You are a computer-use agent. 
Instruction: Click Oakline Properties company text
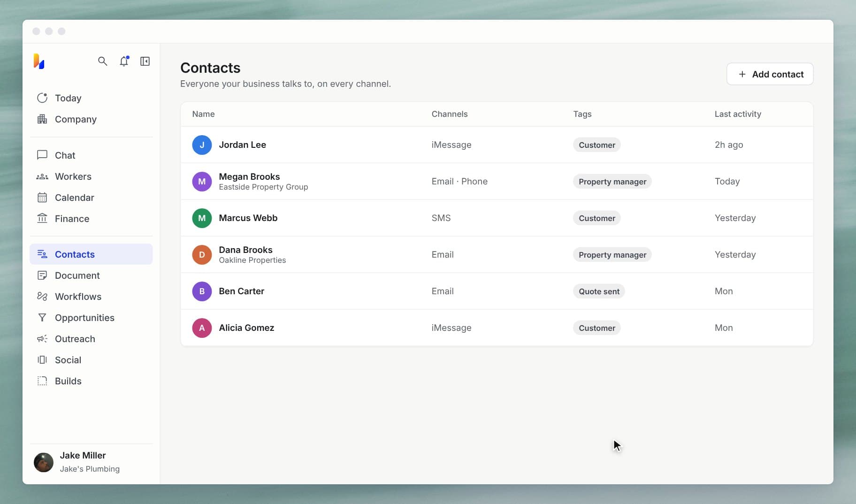[252, 260]
